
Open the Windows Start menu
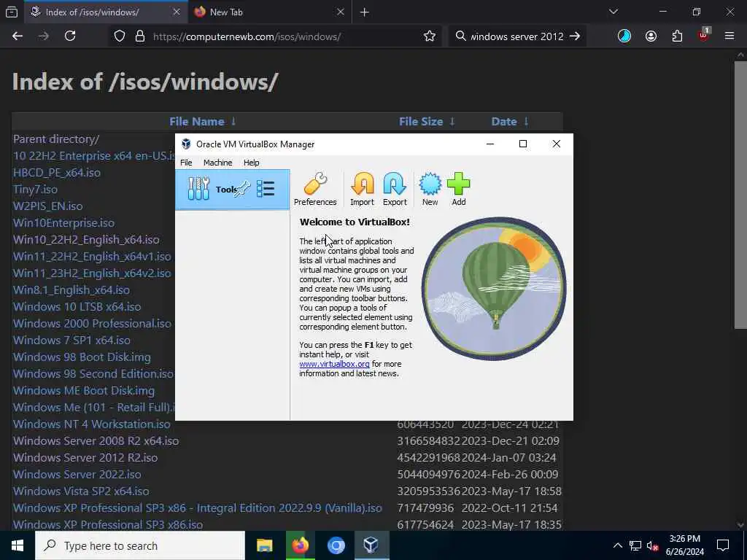coord(18,545)
